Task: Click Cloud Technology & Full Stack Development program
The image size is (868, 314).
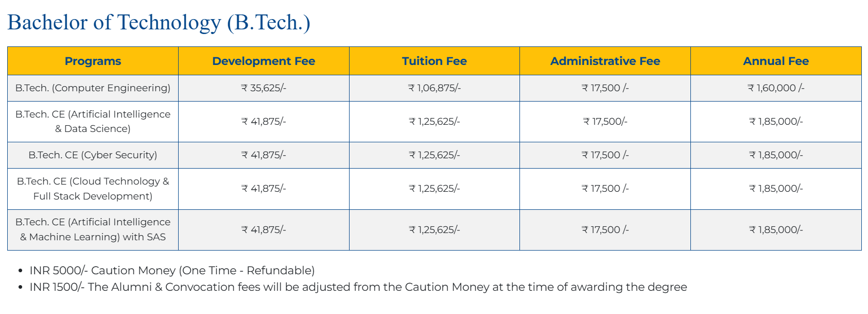Action: (x=93, y=189)
